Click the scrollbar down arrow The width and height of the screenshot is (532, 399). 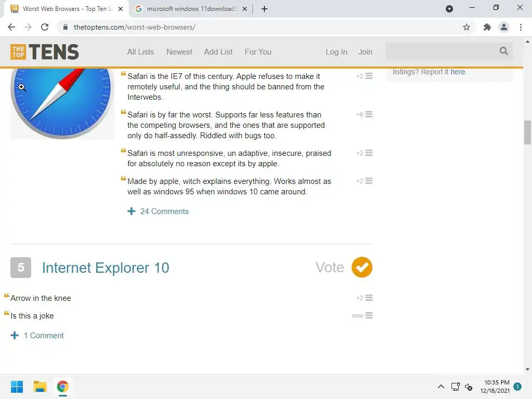tap(527, 369)
